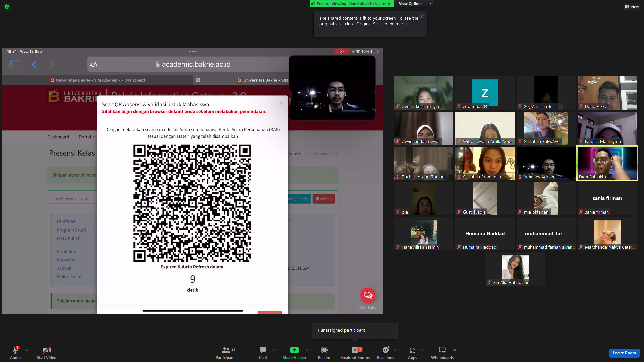Expand the Audio options arrow
Image resolution: width=644 pixels, height=362 pixels.
point(26,350)
